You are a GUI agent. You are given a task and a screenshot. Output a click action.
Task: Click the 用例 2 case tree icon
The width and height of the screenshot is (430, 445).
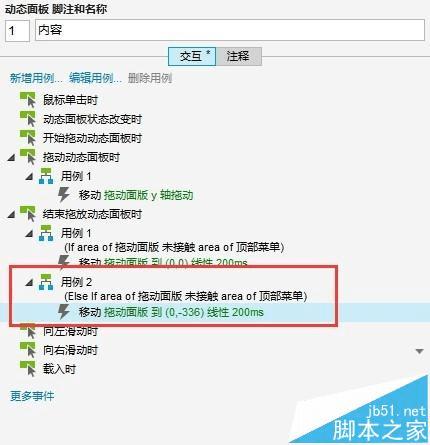(x=46, y=282)
